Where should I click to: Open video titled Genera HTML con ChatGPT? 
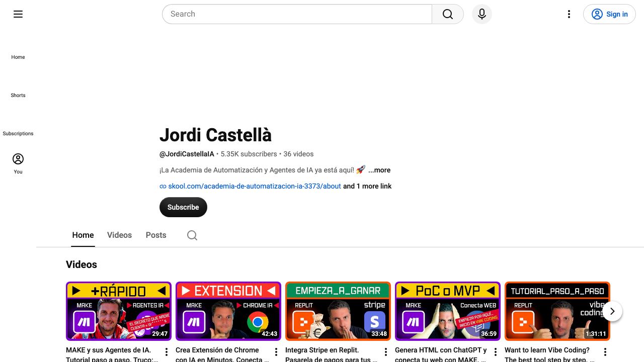(441, 354)
